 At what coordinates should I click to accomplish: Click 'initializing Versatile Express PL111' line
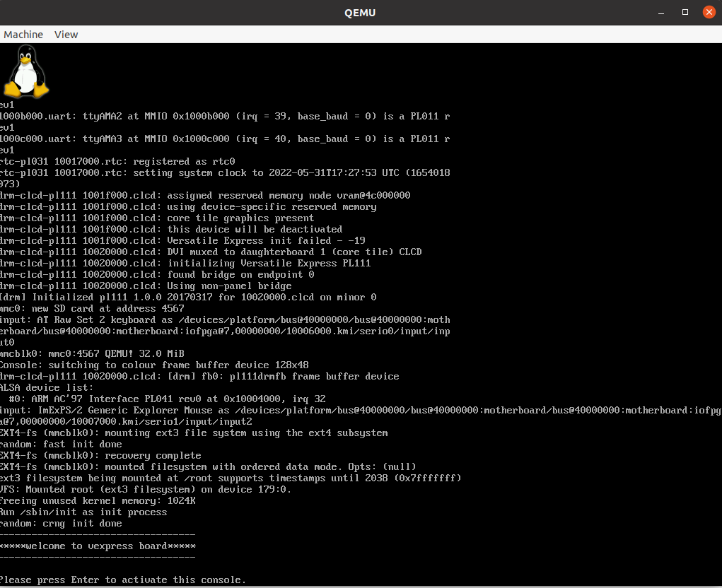(185, 263)
